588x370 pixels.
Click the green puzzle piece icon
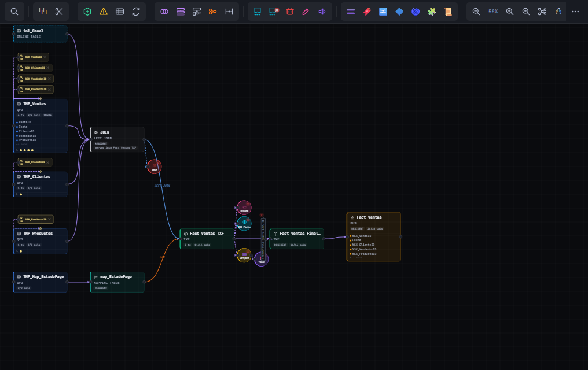pos(432,12)
